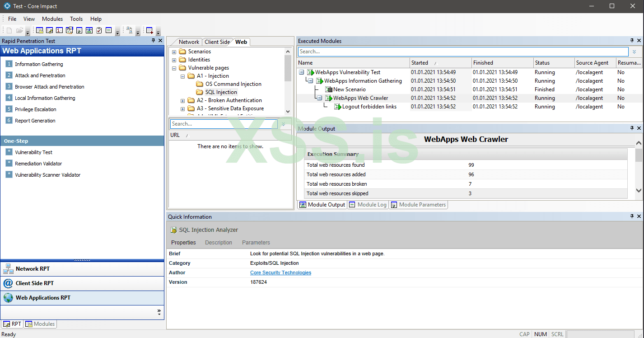Open the Modules menu
Viewport: 644px width, 338px height.
[x=52, y=19]
